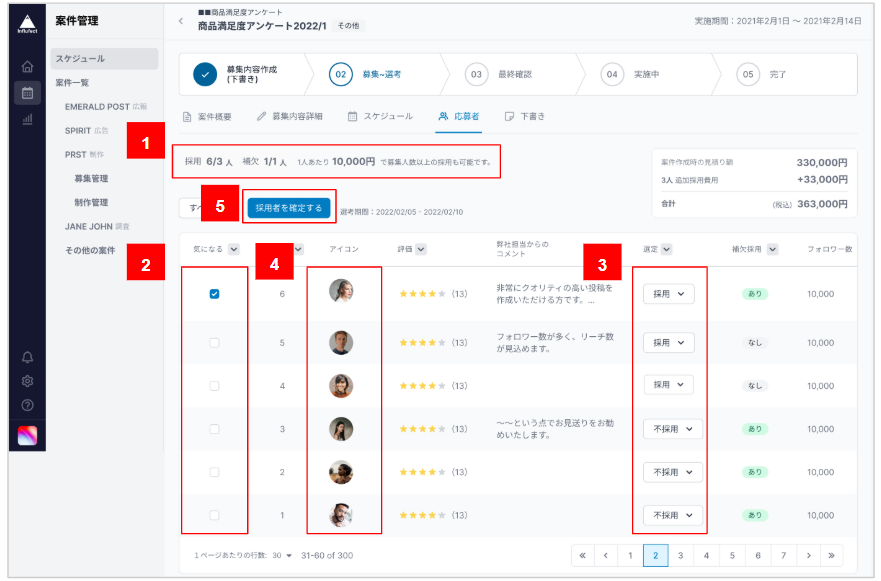Click the step 02 circle
This screenshot has width=881, height=581.
coord(340,74)
